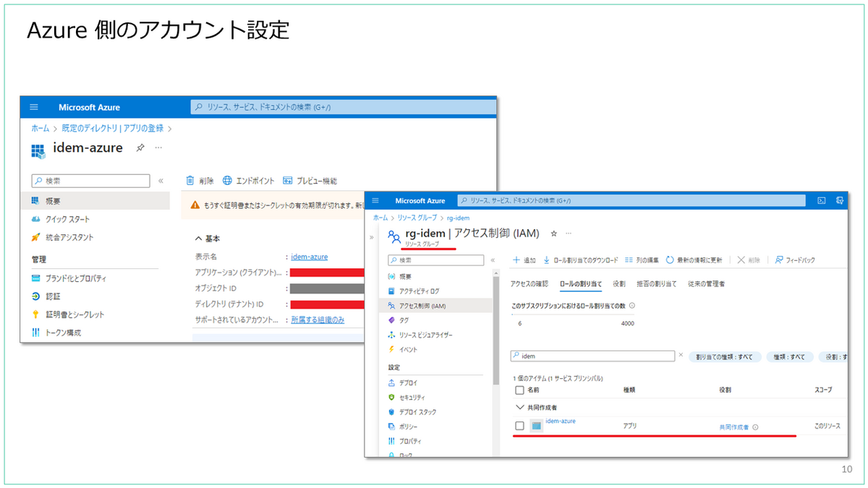Open エンドポイント globe in toolbar
868x488 pixels.
click(x=249, y=181)
